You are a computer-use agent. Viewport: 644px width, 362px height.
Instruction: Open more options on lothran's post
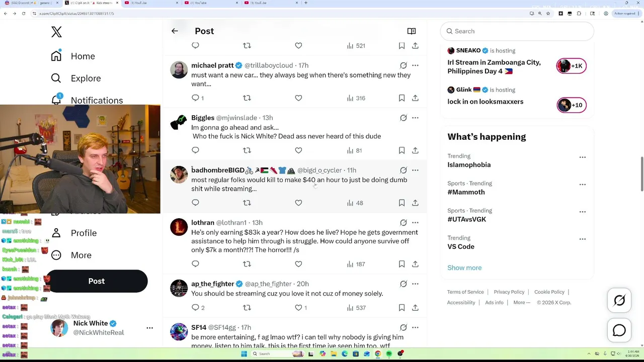pyautogui.click(x=415, y=222)
